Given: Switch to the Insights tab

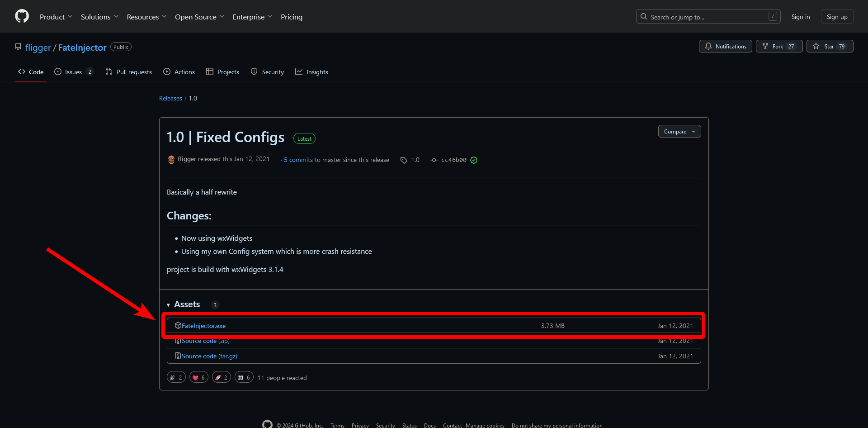Looking at the screenshot, I should click(x=312, y=72).
